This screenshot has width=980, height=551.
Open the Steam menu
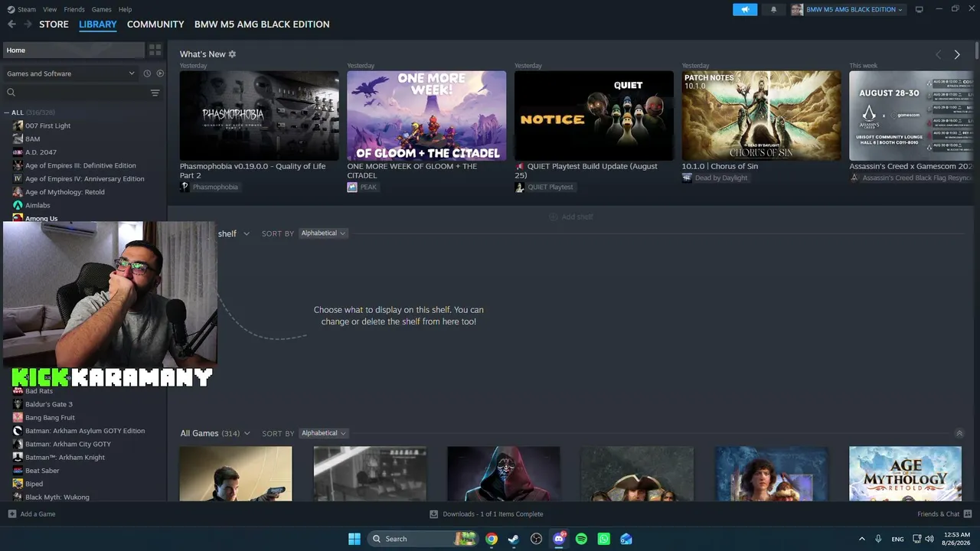[x=26, y=9]
